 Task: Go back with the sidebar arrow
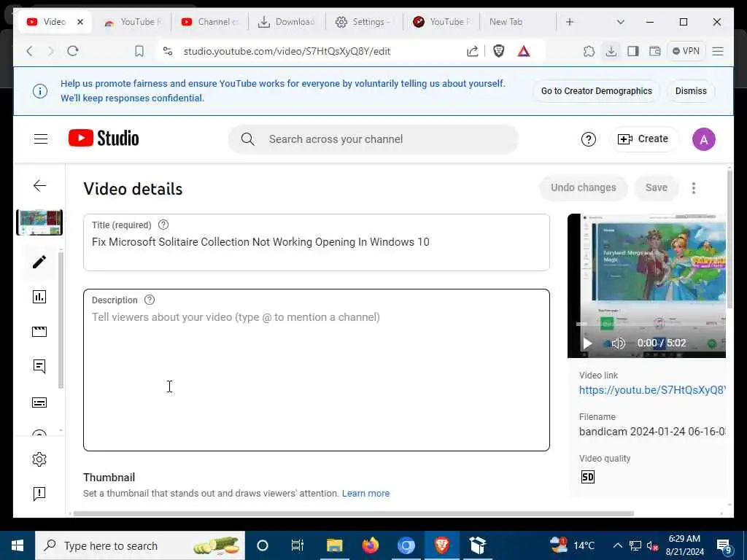[40, 186]
